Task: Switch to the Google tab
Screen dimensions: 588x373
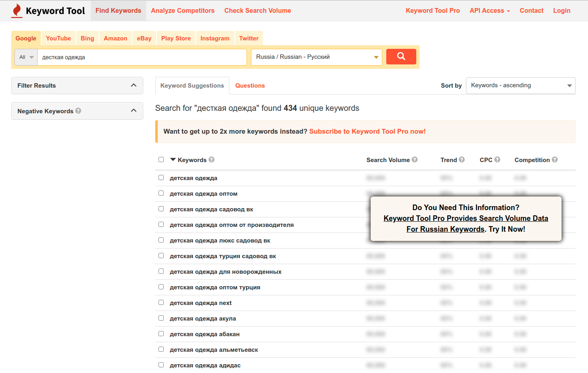Action: [26, 38]
